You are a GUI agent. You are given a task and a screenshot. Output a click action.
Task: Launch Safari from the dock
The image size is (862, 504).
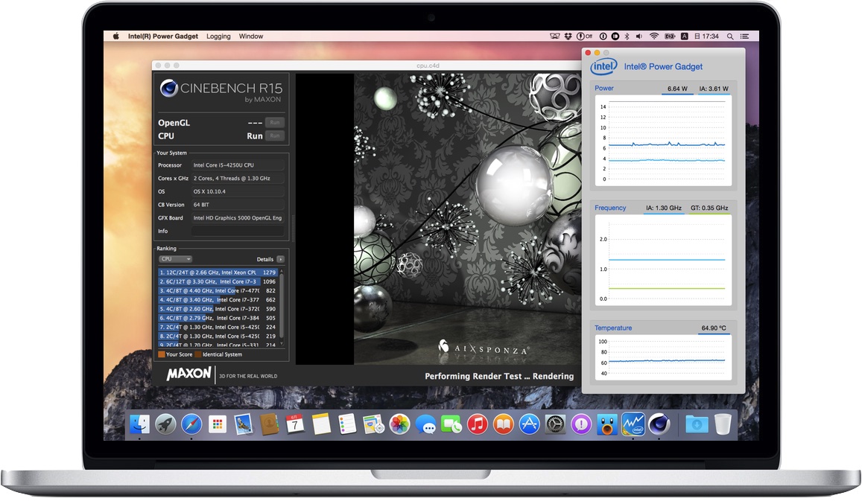(191, 424)
